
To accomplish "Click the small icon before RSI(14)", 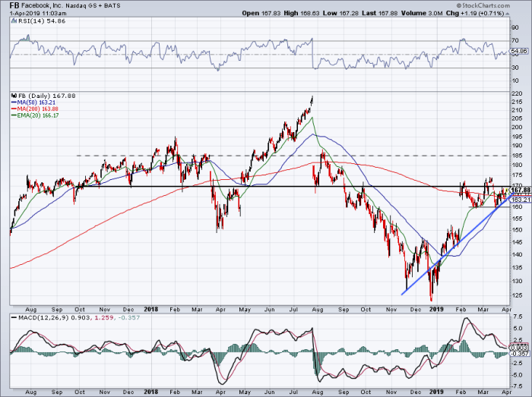I will [14, 21].
